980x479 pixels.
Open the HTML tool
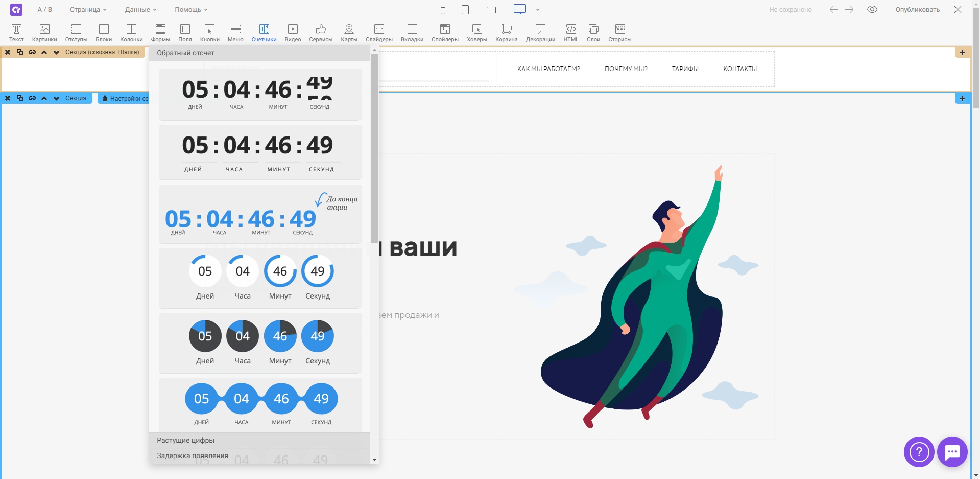click(571, 33)
